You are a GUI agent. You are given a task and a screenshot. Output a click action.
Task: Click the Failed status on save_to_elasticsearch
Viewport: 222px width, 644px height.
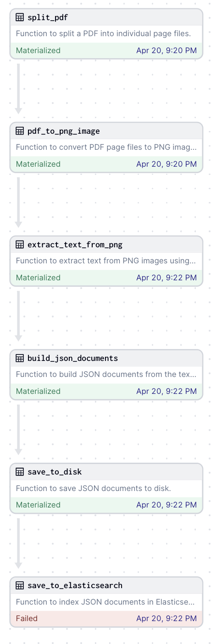point(27,618)
